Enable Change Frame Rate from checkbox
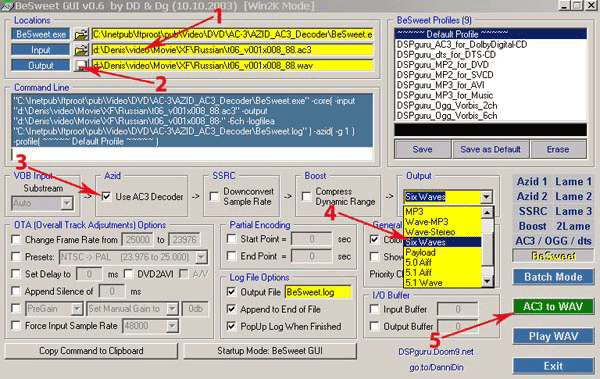 16,240
